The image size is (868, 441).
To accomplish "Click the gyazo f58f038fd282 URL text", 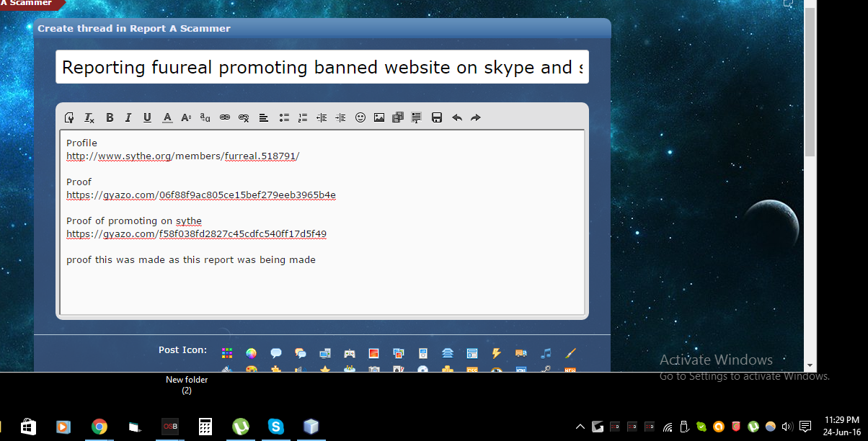I will [197, 233].
